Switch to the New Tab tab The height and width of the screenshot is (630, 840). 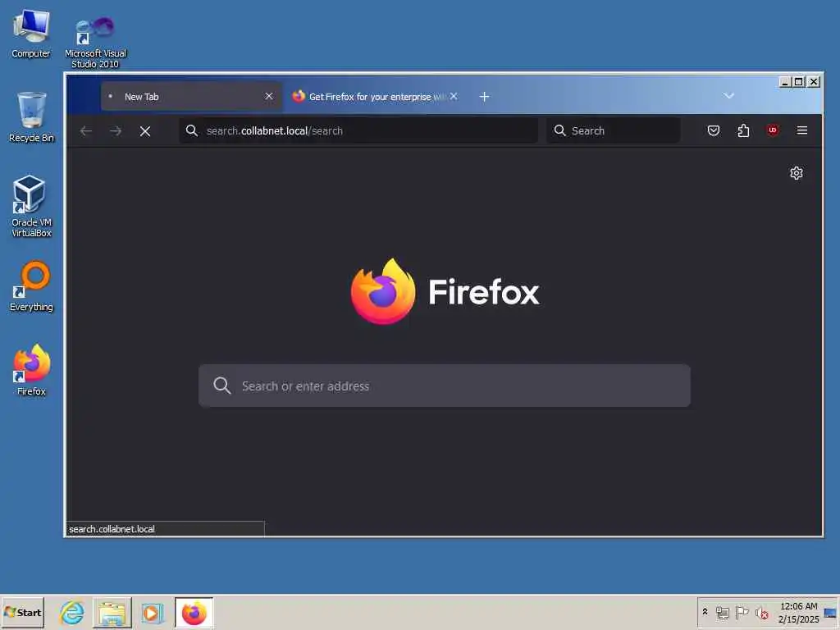click(x=191, y=97)
